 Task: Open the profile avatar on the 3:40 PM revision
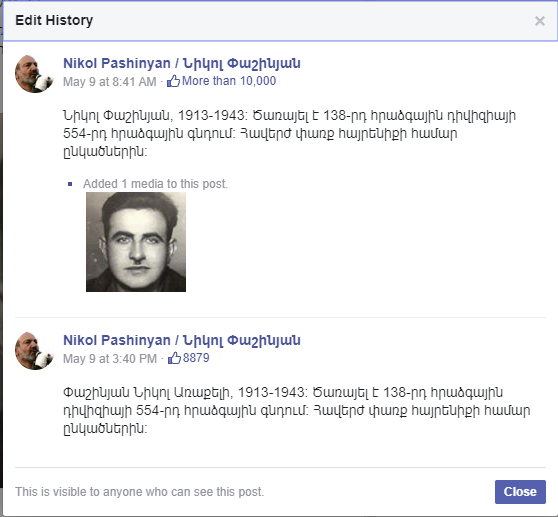[34, 351]
